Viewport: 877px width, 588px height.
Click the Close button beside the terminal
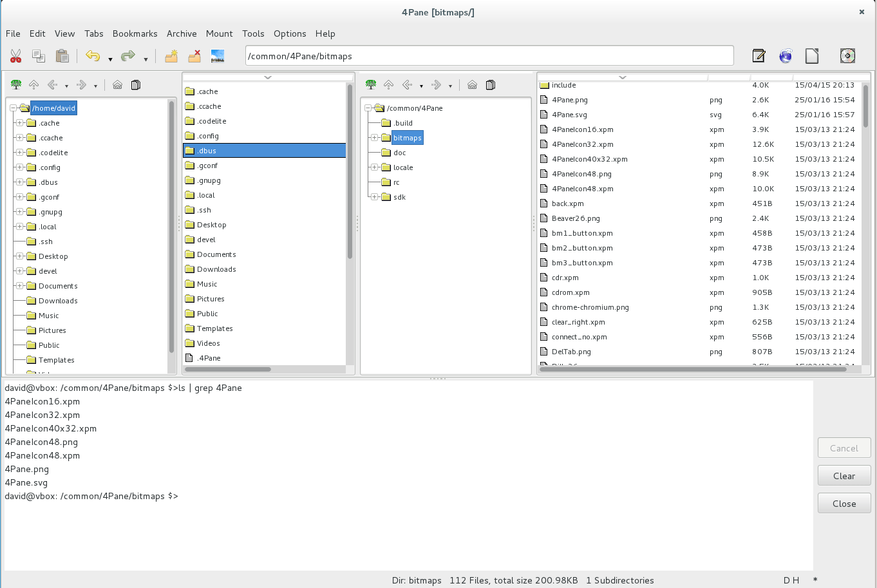(844, 504)
